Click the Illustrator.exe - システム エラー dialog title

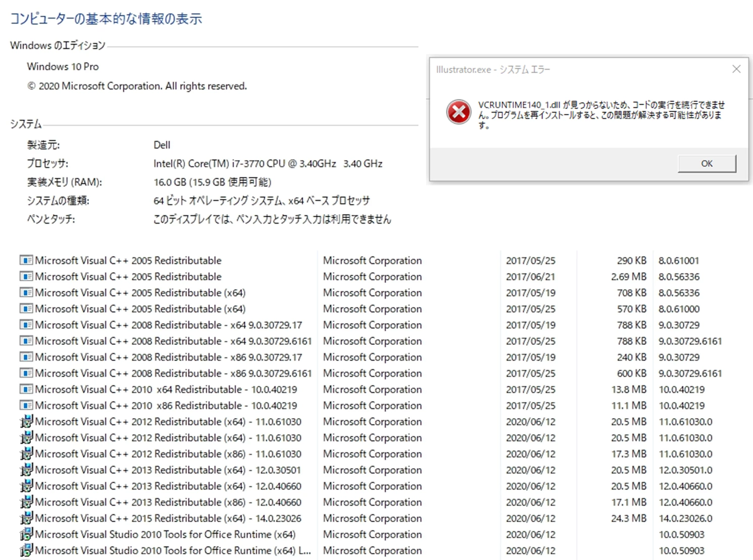point(493,70)
